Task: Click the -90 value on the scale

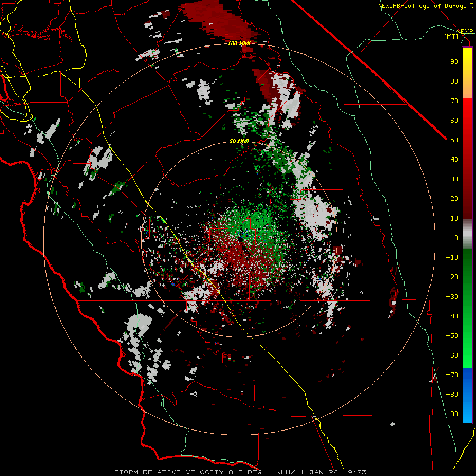Action: click(452, 414)
